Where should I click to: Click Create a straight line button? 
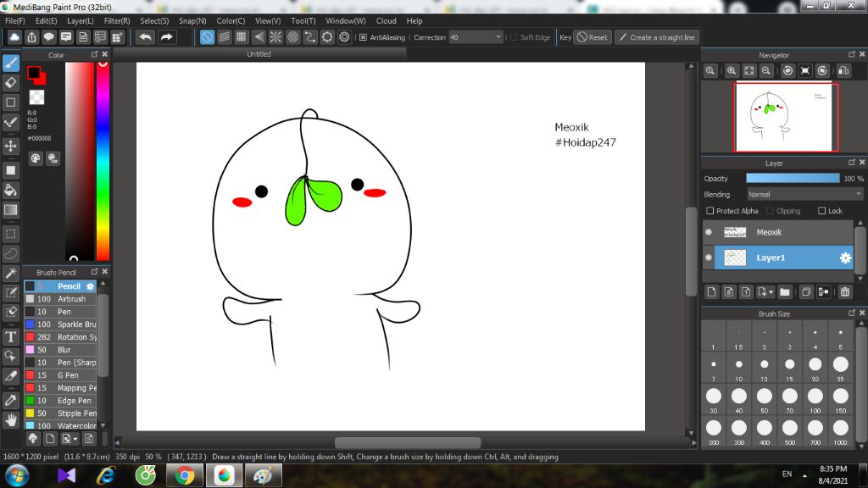(656, 37)
